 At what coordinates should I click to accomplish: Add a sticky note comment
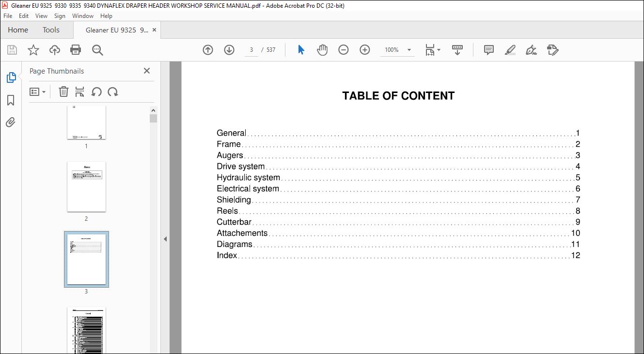click(489, 50)
